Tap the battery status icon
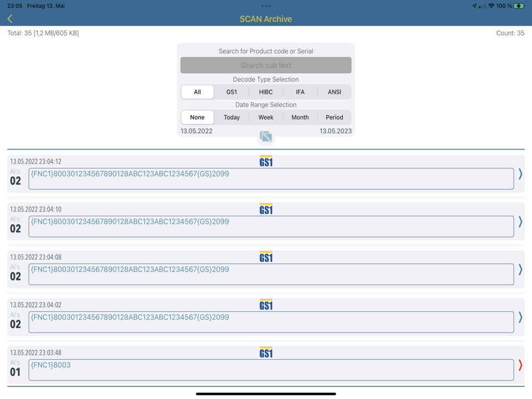This screenshot has width=532, height=399. pyautogui.click(x=519, y=6)
